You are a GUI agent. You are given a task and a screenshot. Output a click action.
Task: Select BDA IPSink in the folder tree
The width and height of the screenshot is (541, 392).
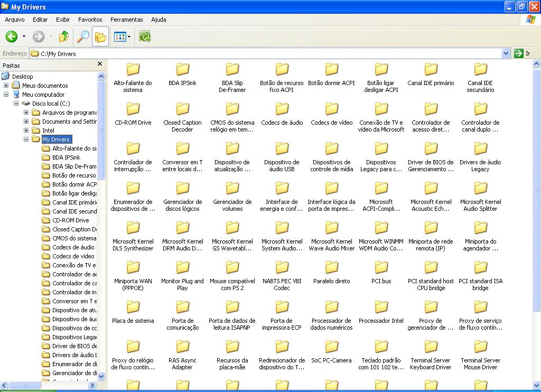[x=66, y=157]
